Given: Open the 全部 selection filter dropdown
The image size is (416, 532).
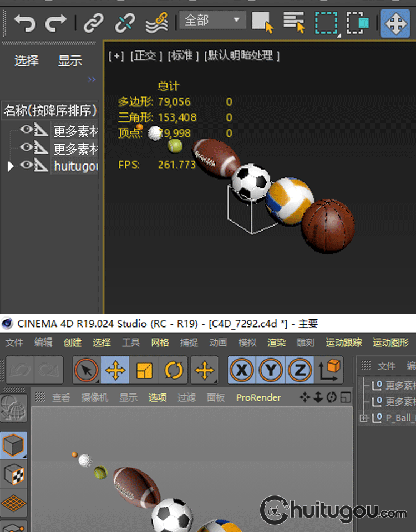Looking at the screenshot, I should coord(212,21).
